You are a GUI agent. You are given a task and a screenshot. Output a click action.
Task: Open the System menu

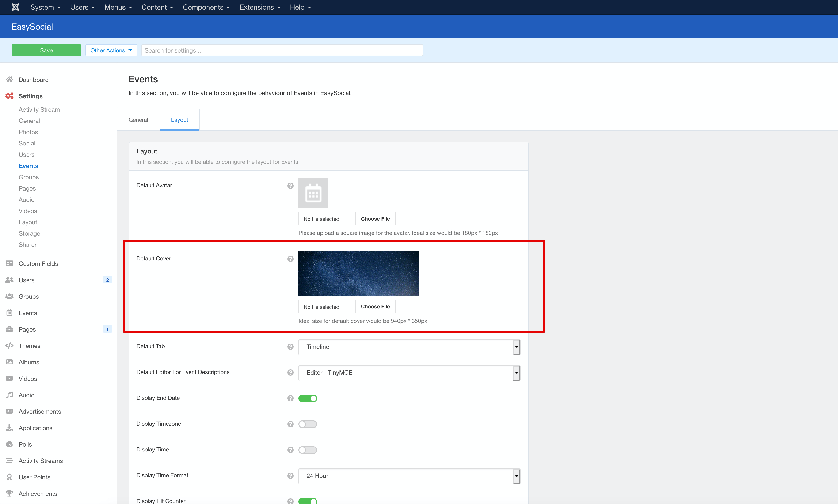[x=46, y=7]
